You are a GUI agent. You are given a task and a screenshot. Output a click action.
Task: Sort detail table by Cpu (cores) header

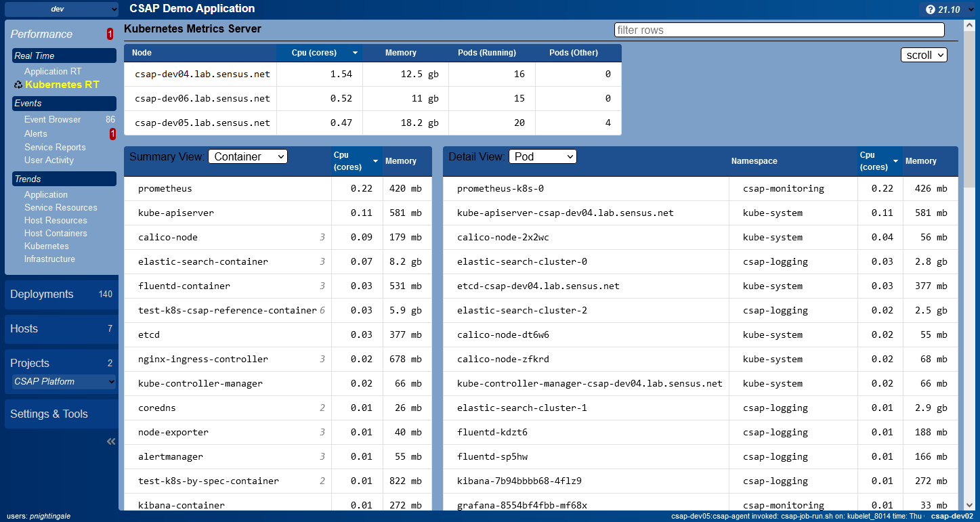click(880, 161)
